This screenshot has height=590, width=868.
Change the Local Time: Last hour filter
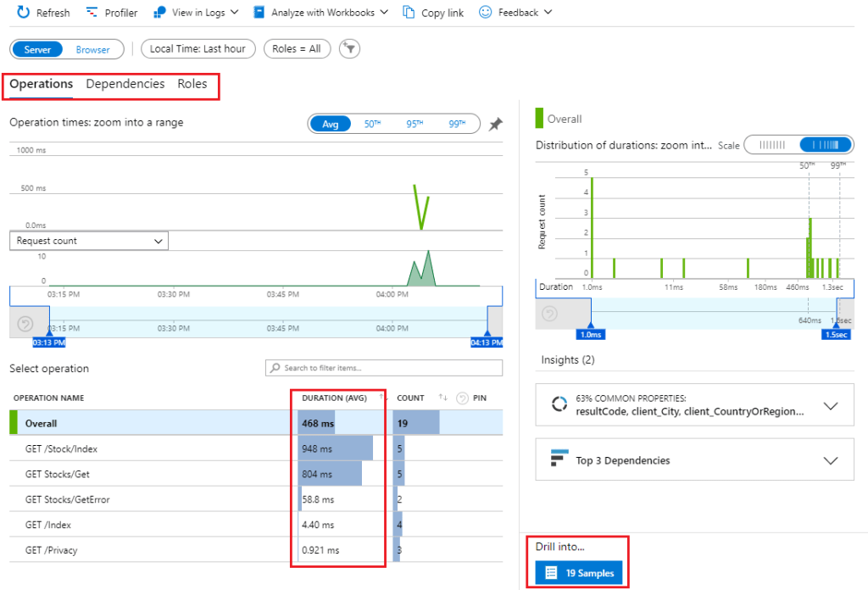(198, 49)
